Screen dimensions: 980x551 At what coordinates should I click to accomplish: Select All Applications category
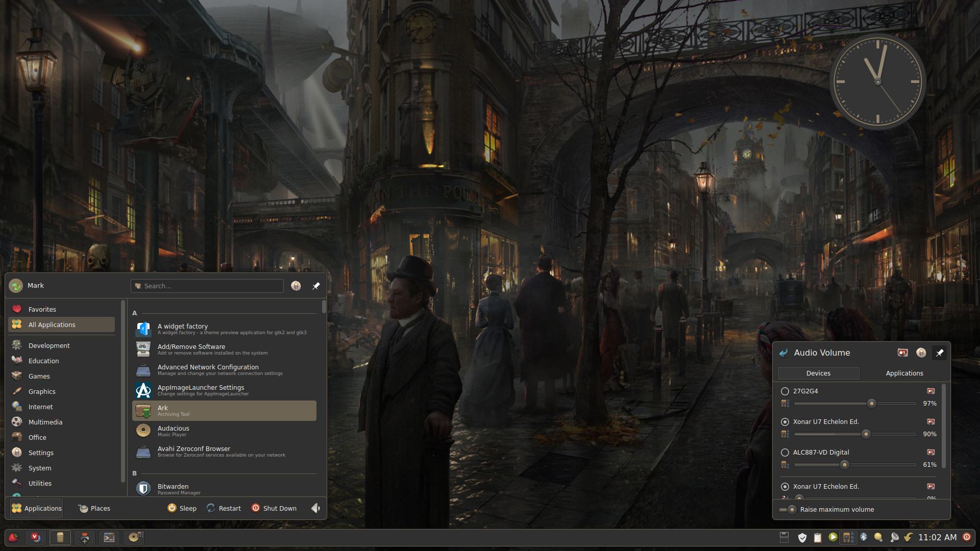pos(61,324)
